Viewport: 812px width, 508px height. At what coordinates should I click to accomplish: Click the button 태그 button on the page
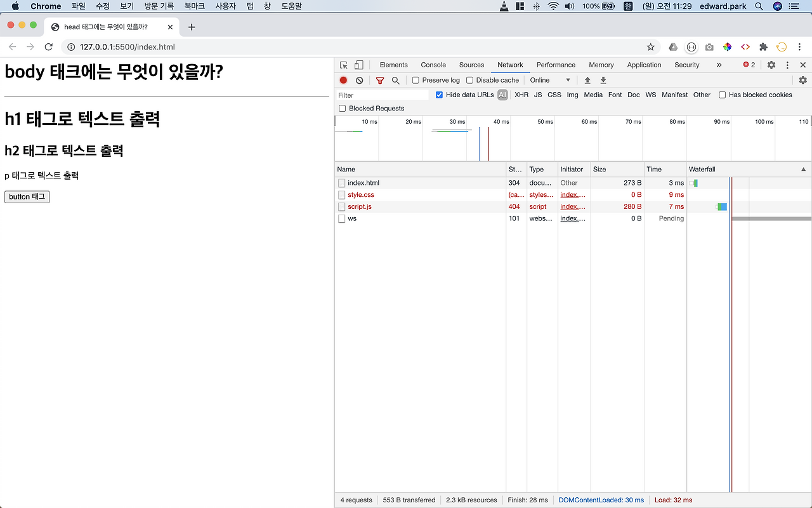pos(27,197)
